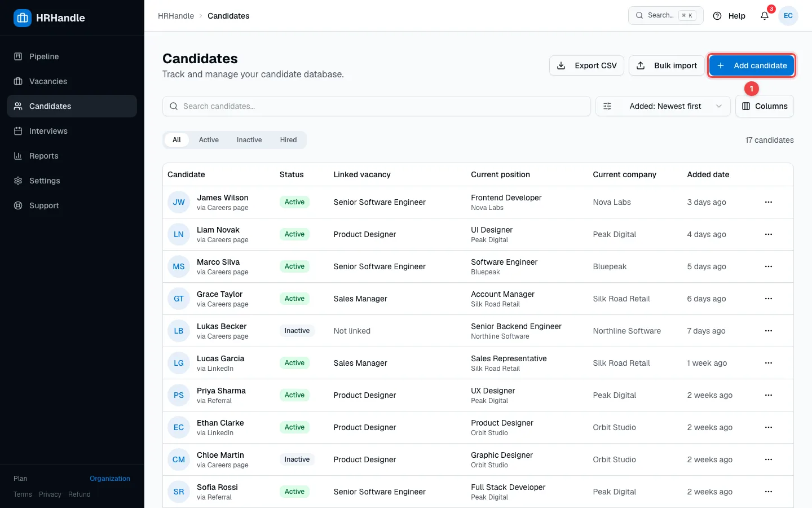Click the Current position column header
This screenshot has height=508, width=812.
[500, 174]
